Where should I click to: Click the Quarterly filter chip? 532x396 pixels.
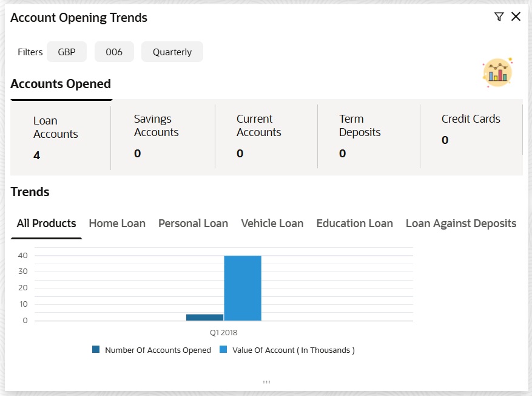[x=172, y=52]
